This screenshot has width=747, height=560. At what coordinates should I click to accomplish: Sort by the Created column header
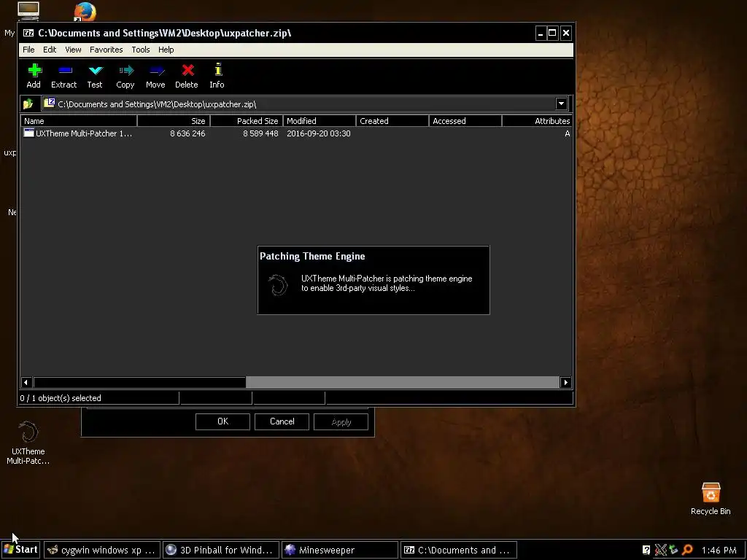point(392,121)
